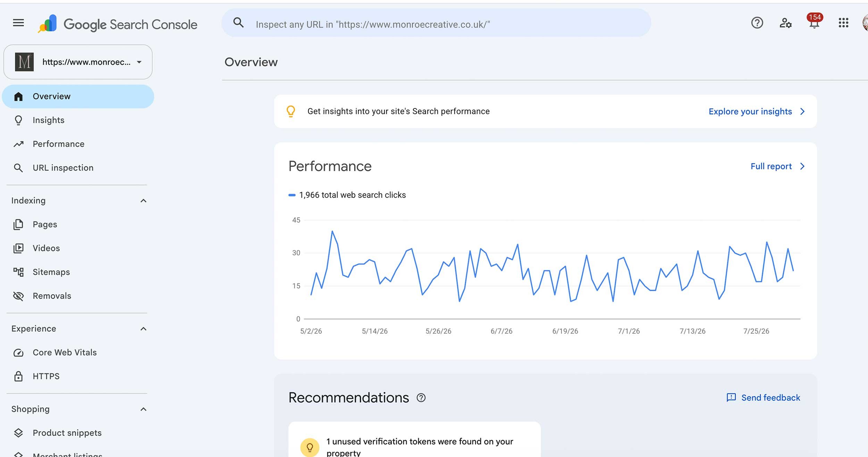Click the 1,966 total web search clicks legend
868x457 pixels.
point(347,195)
